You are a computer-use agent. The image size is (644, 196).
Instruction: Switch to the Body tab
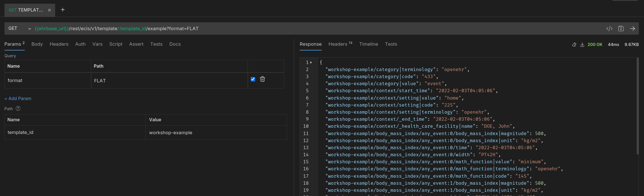[37, 44]
